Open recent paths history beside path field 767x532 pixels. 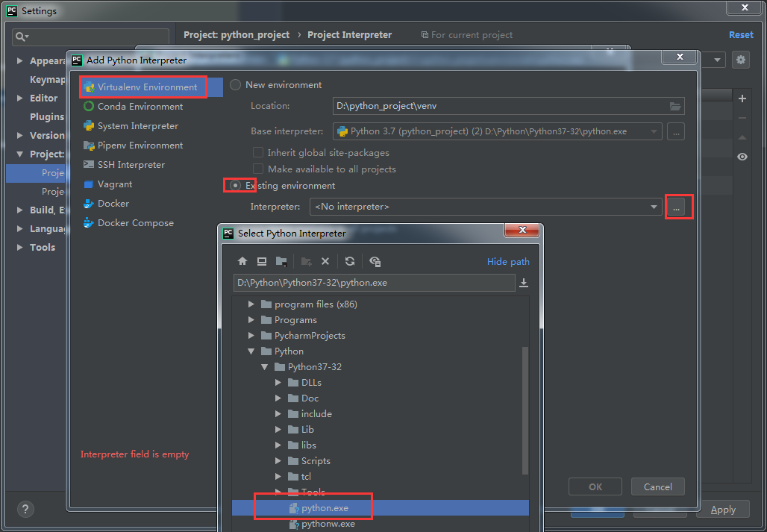tap(524, 283)
